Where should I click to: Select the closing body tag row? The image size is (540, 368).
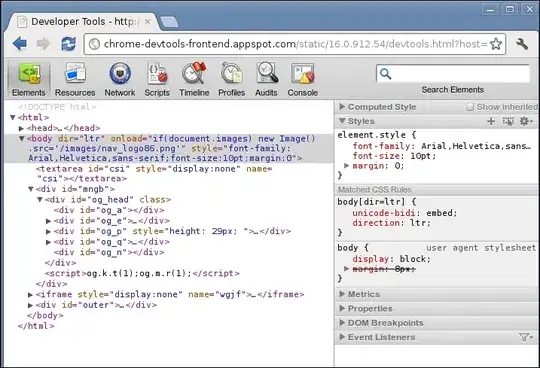tap(45, 315)
